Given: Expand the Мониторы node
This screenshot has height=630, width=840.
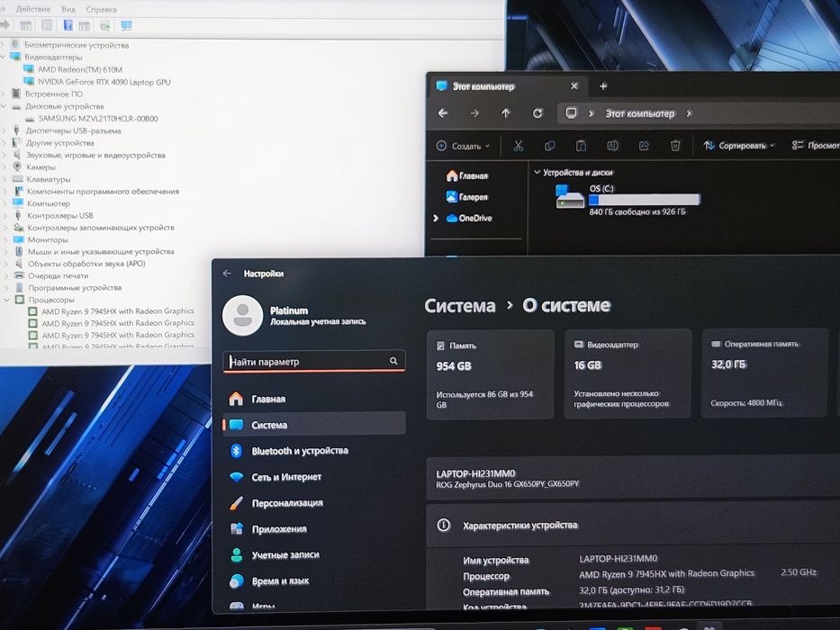Looking at the screenshot, I should click(x=5, y=239).
